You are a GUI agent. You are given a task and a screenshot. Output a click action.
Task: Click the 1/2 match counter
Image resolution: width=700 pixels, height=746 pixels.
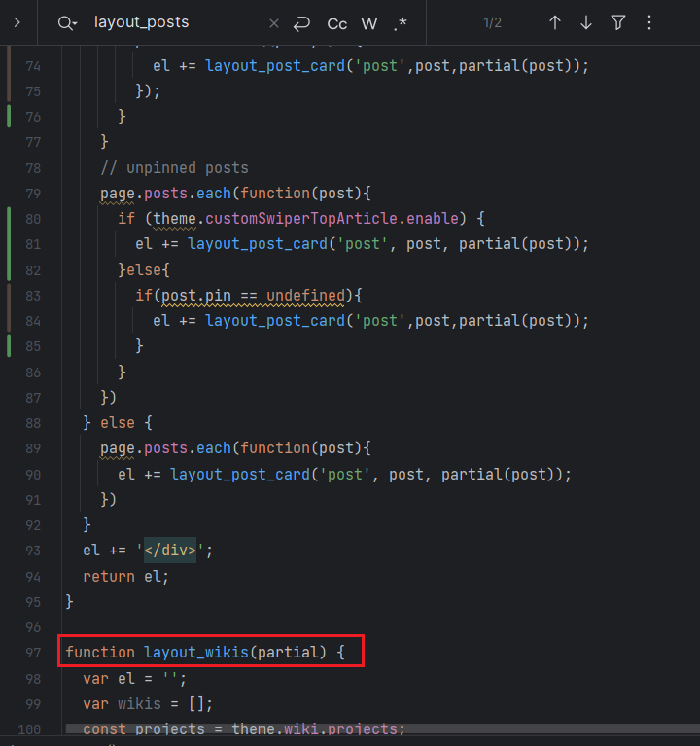[492, 22]
